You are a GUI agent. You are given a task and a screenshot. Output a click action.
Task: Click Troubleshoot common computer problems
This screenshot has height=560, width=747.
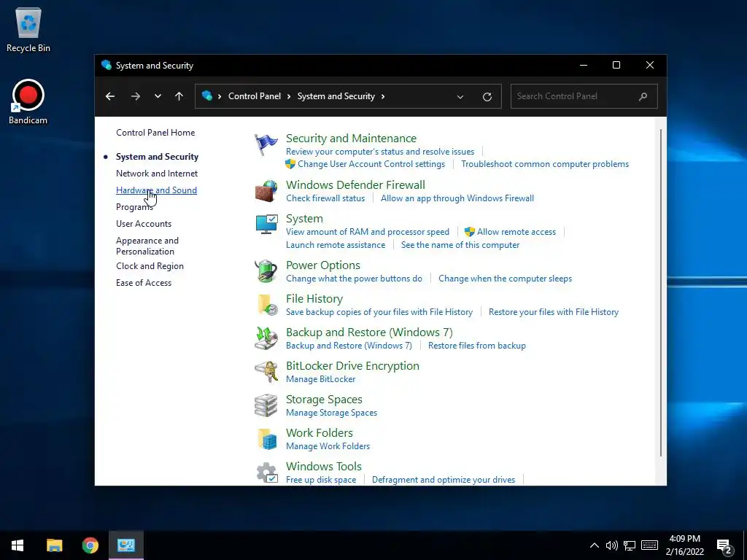coord(545,164)
